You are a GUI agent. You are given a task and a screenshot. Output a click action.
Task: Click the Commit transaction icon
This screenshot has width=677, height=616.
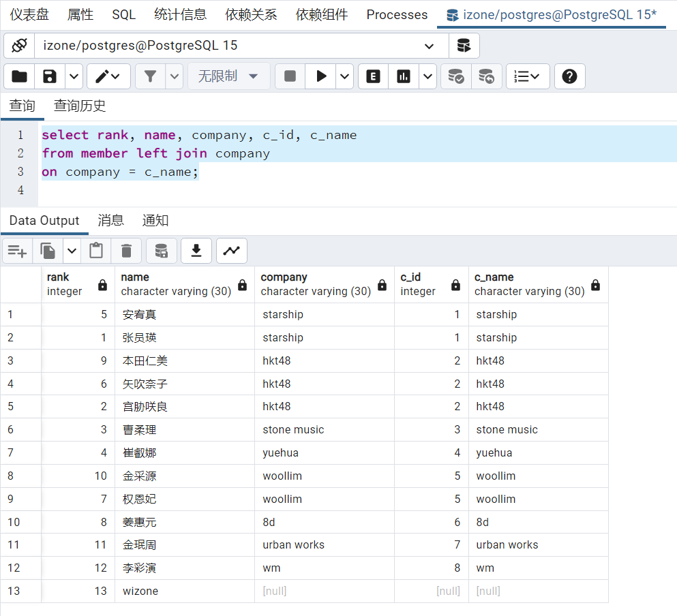(x=456, y=76)
